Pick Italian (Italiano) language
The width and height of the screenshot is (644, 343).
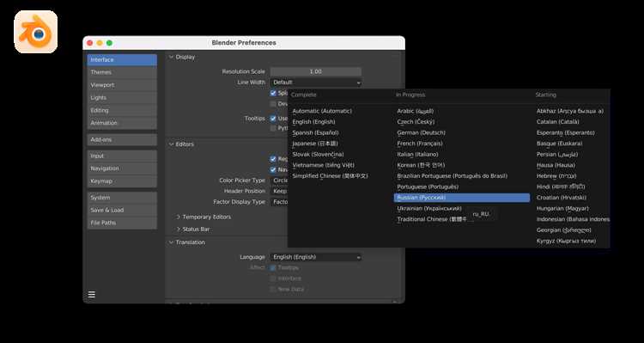pos(417,154)
